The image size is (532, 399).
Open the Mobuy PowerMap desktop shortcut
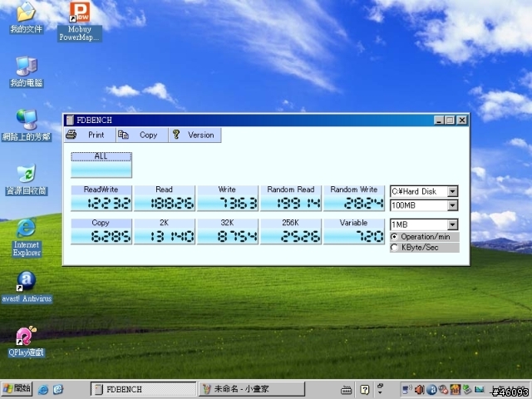tap(80, 21)
